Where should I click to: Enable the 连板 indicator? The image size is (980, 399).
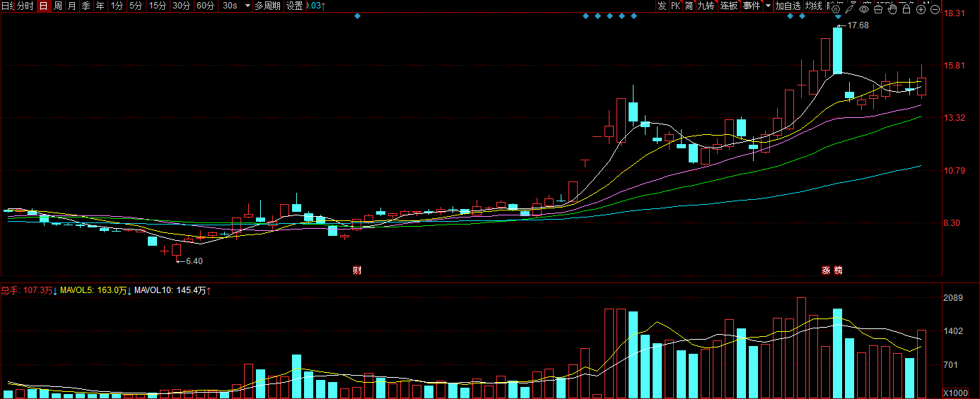click(729, 6)
